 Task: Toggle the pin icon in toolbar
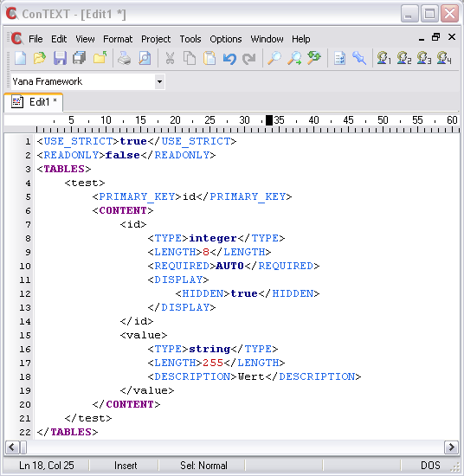coord(359,58)
